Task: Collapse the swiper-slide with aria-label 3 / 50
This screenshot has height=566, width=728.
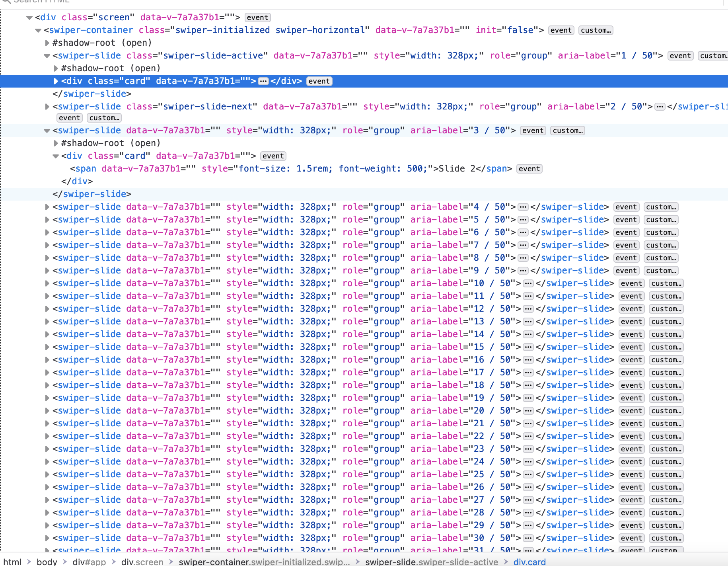Action: (47, 130)
